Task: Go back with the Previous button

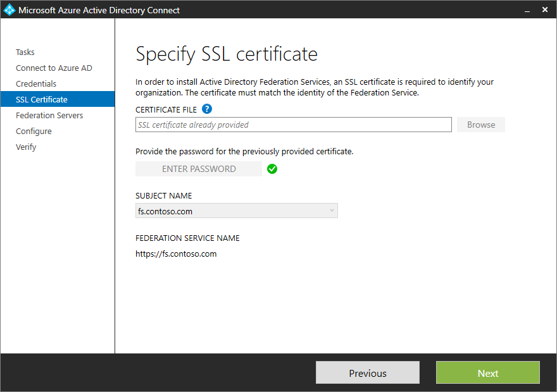Action: 367,372
